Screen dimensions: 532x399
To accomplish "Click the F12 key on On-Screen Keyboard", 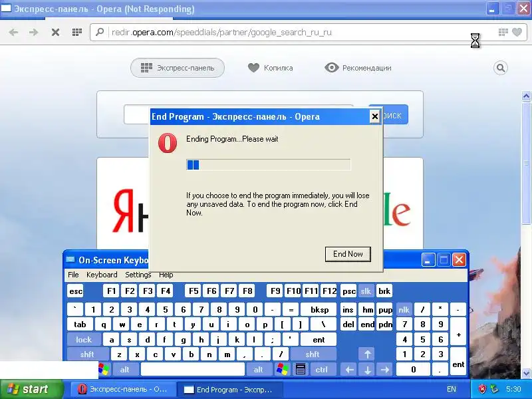I will pyautogui.click(x=329, y=291).
